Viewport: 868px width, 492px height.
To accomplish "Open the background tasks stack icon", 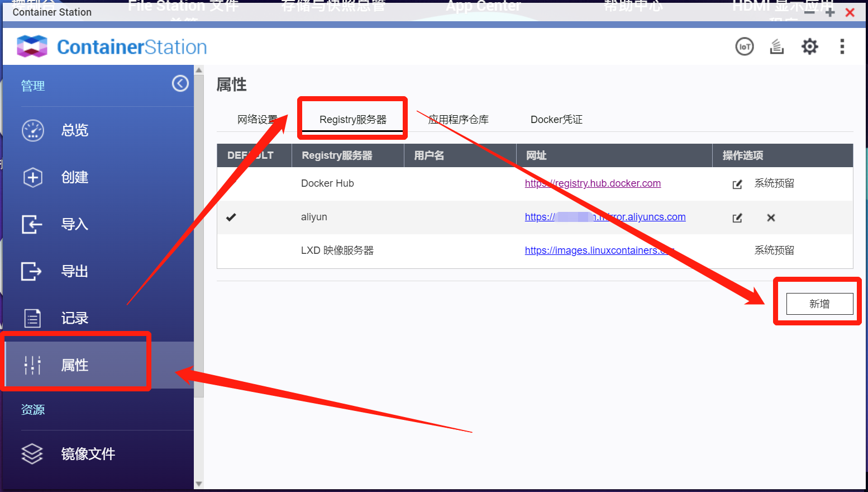I will tap(777, 46).
